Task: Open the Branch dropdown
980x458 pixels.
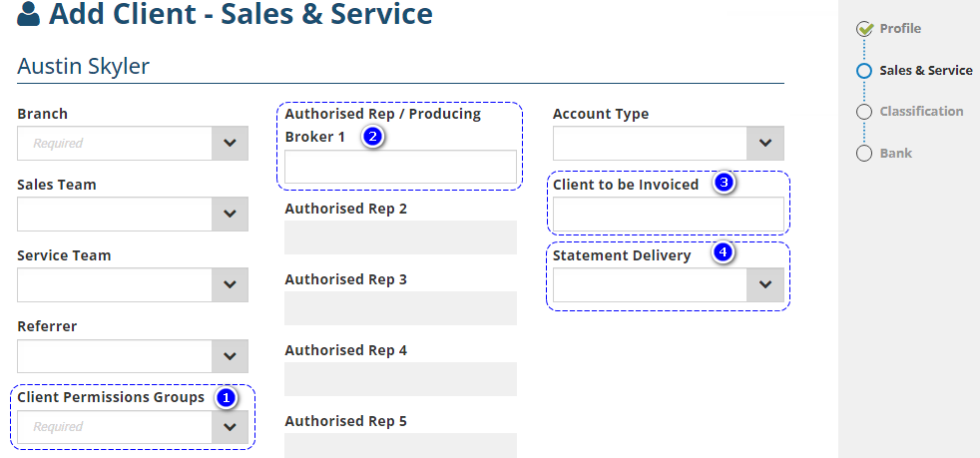Action: [x=230, y=144]
